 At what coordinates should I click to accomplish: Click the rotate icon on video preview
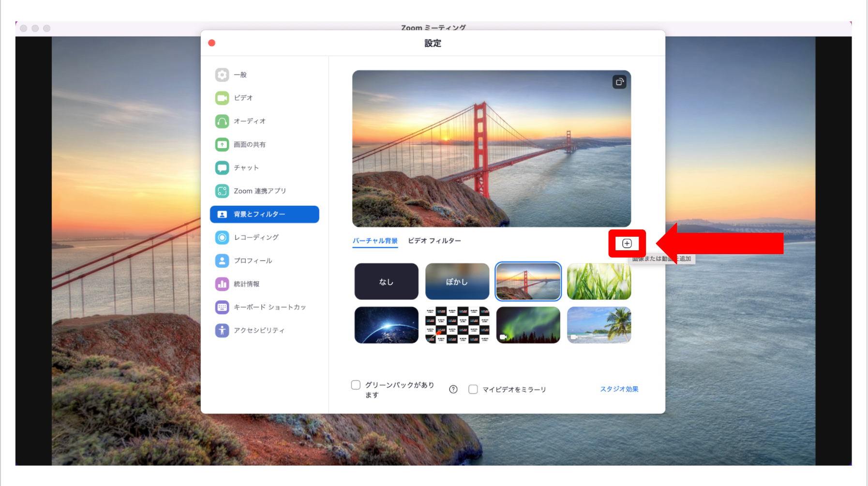[619, 82]
